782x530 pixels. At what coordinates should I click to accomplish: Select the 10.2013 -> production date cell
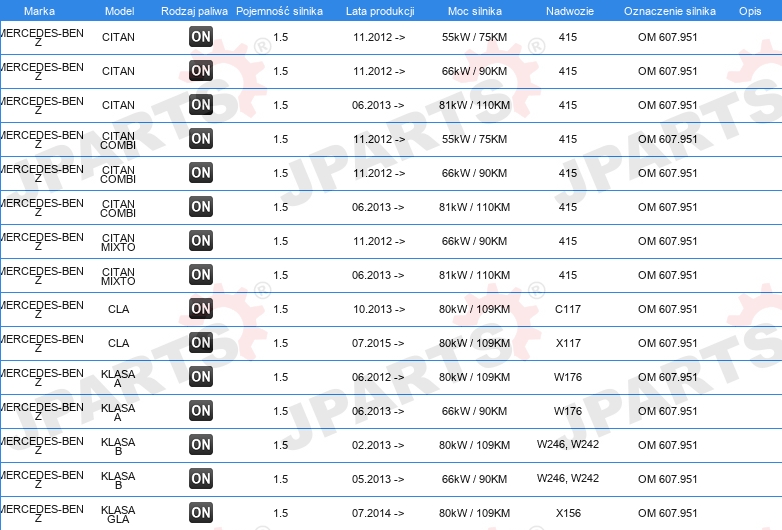379,309
